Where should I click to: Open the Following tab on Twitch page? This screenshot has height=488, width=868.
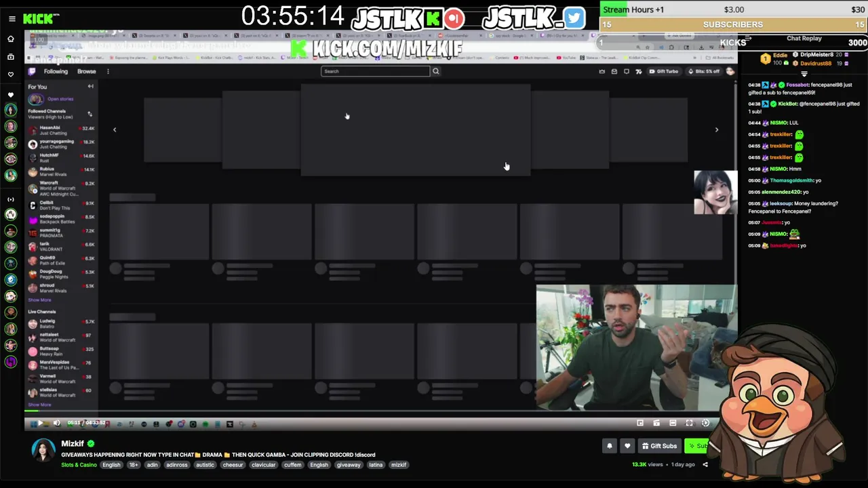(x=56, y=71)
